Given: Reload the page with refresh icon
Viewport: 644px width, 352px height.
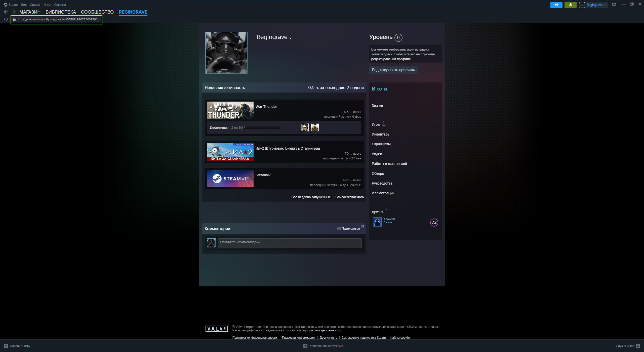Looking at the screenshot, I should pos(6,19).
